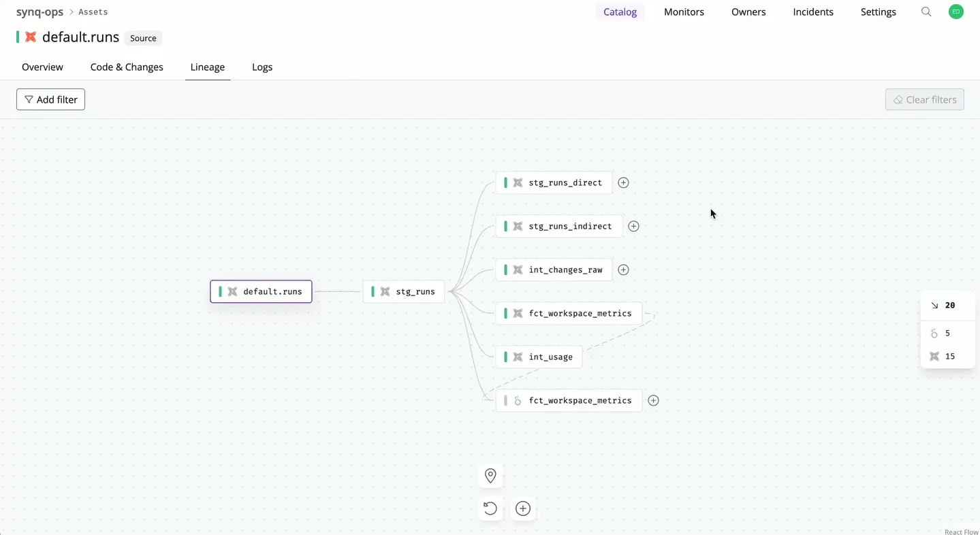Screen dimensions: 980x535
Task: Click the zoom-in plus icon at canvas bottom
Action: point(523,508)
